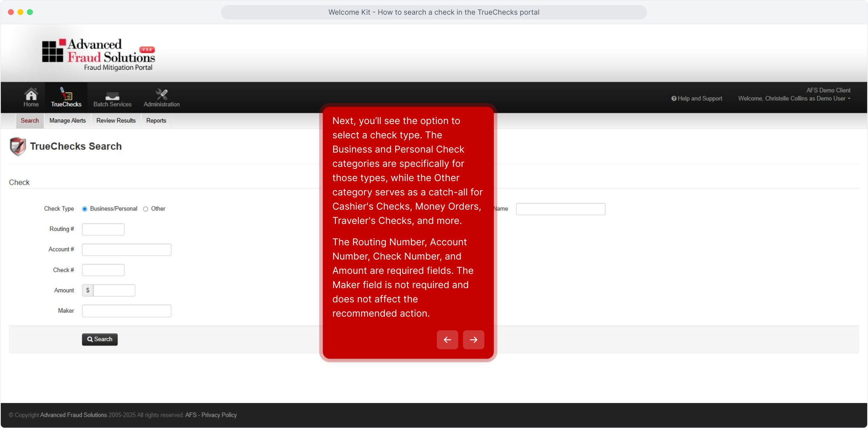This screenshot has height=428, width=868.
Task: Open the Review Results tab
Action: coord(116,121)
